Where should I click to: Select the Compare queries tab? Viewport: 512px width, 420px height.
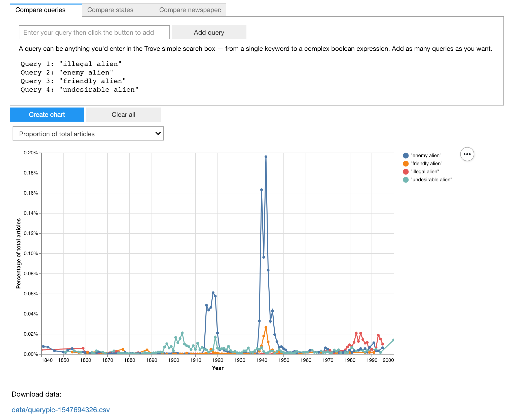coord(46,10)
